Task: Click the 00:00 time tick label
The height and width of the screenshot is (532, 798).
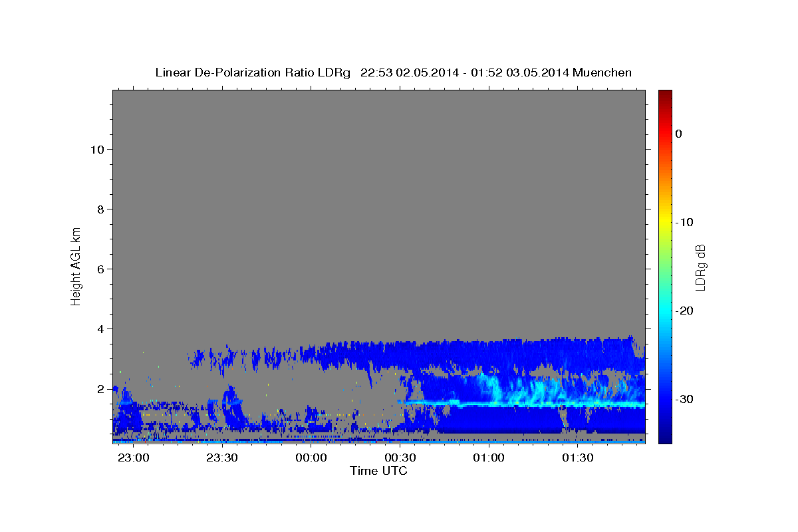Action: tap(311, 458)
